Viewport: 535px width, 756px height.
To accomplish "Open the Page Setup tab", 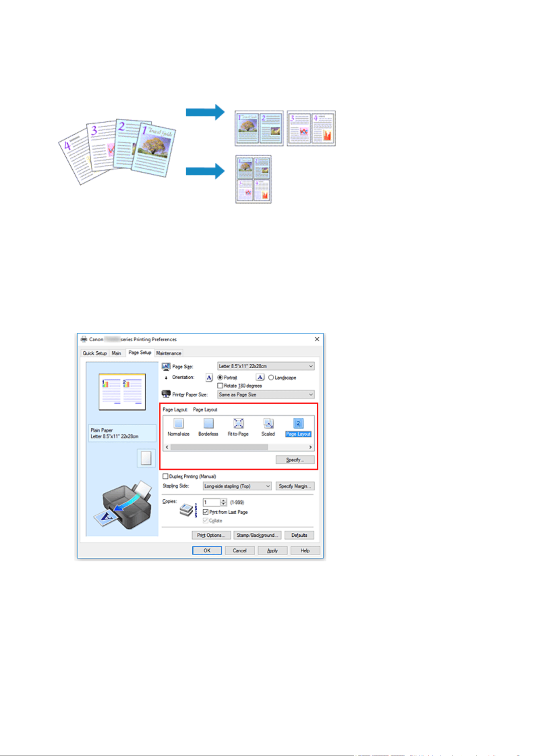I will (x=140, y=353).
